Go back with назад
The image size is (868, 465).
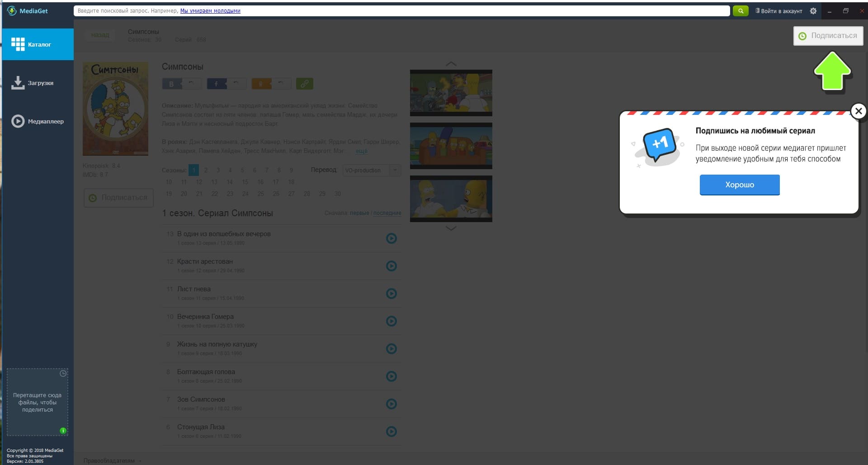(x=100, y=35)
